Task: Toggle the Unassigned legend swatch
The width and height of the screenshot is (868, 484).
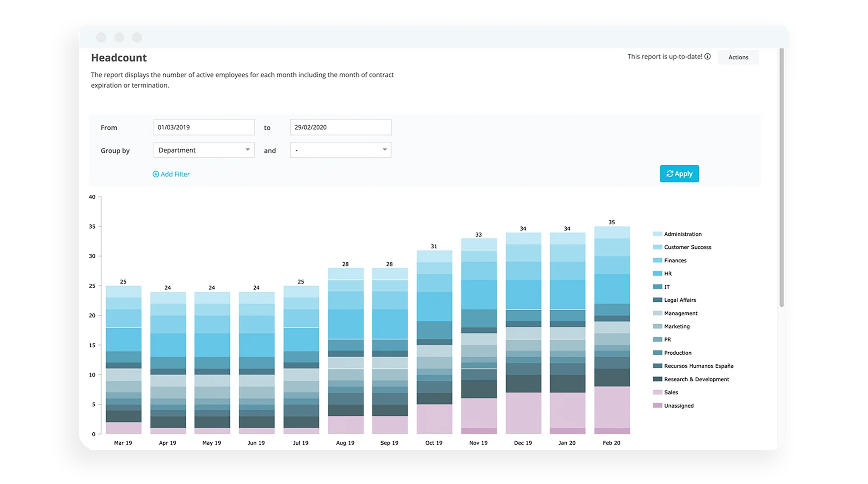Action: tap(657, 406)
